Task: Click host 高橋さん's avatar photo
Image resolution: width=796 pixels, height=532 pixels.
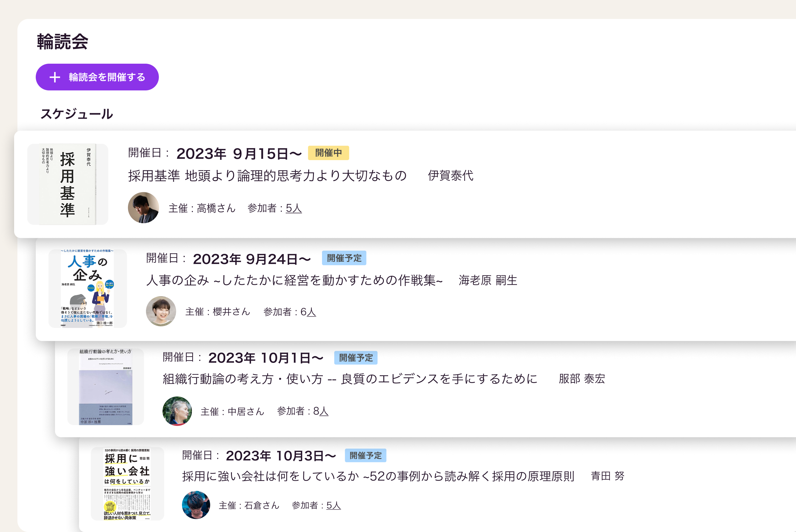Action: [x=143, y=208]
